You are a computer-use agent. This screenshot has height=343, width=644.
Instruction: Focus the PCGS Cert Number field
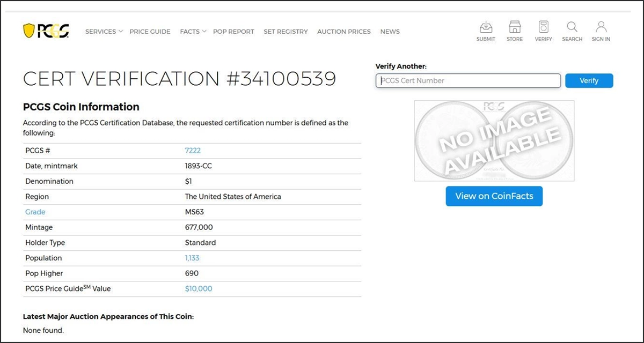tap(468, 81)
